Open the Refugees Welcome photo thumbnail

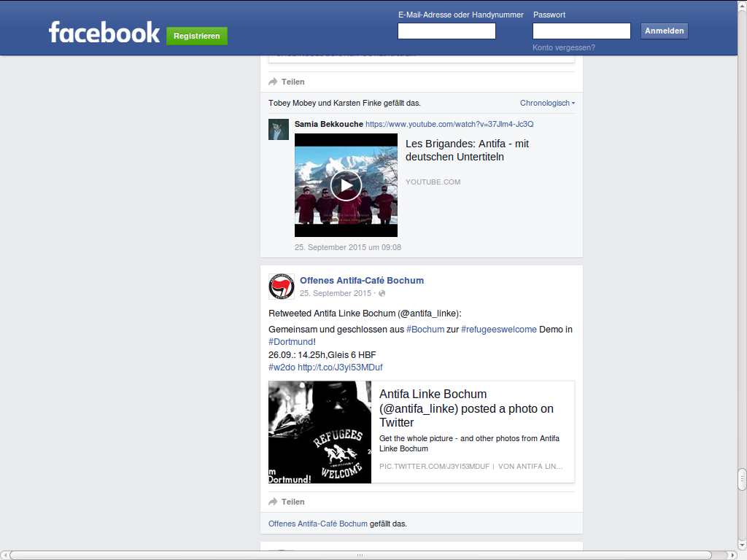tap(320, 432)
